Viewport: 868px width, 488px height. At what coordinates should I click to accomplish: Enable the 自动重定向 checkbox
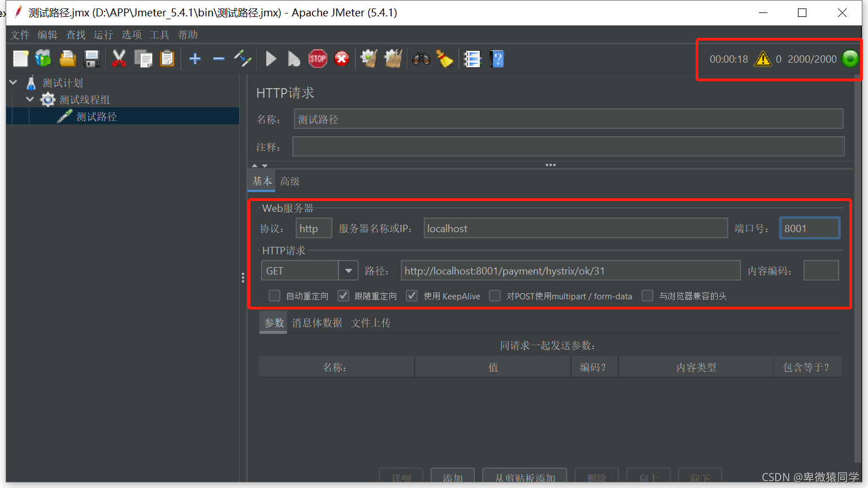pos(275,295)
